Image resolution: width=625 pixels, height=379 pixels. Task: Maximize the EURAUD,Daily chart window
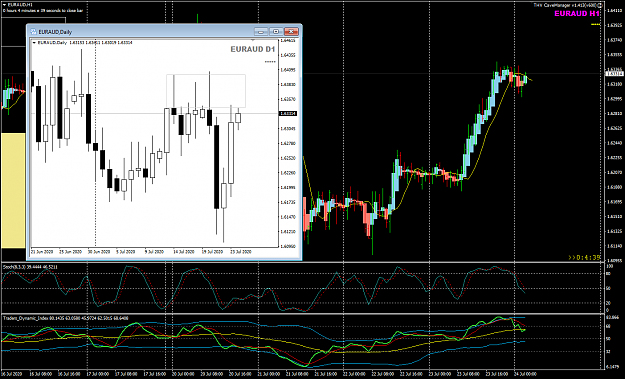tap(276, 31)
